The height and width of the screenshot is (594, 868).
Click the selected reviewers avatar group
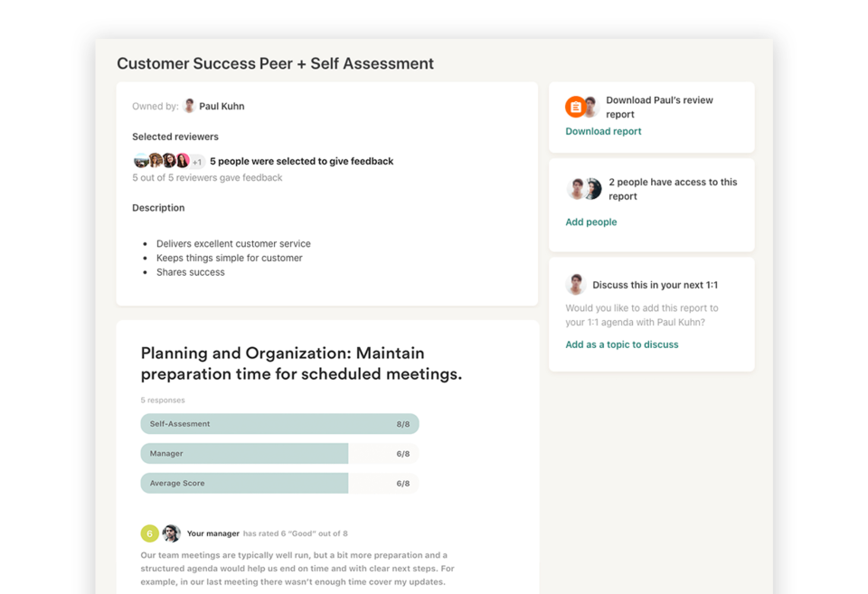click(x=162, y=161)
